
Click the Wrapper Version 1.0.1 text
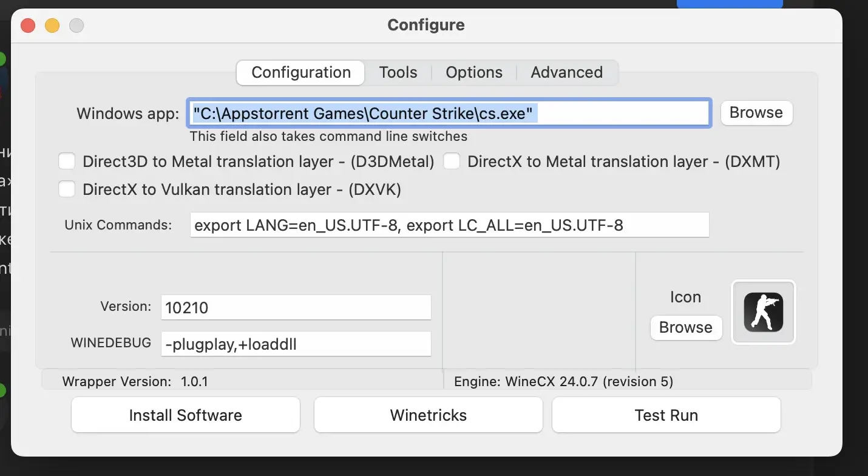coord(135,382)
